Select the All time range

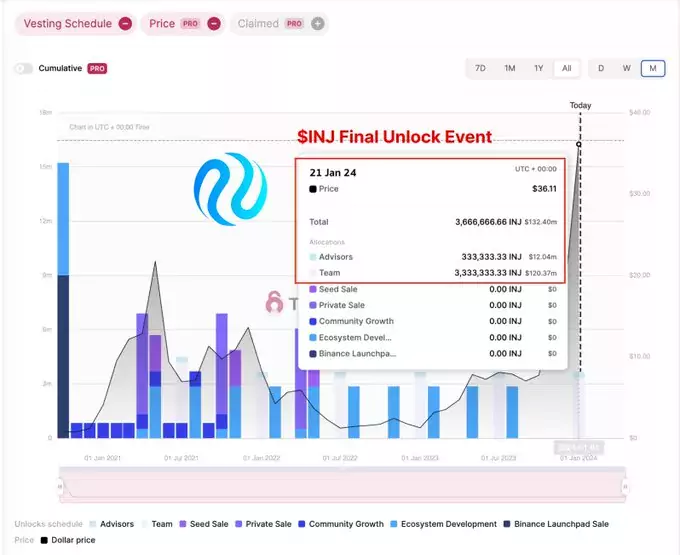coord(566,69)
